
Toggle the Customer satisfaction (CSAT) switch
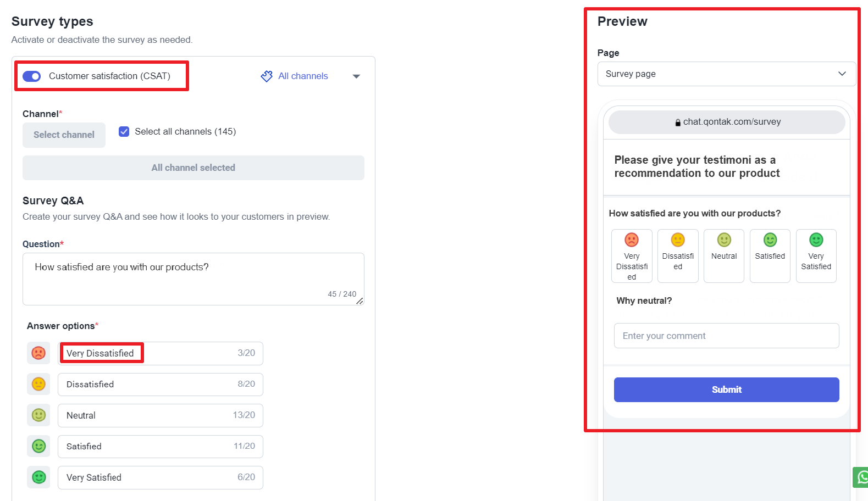(x=32, y=76)
